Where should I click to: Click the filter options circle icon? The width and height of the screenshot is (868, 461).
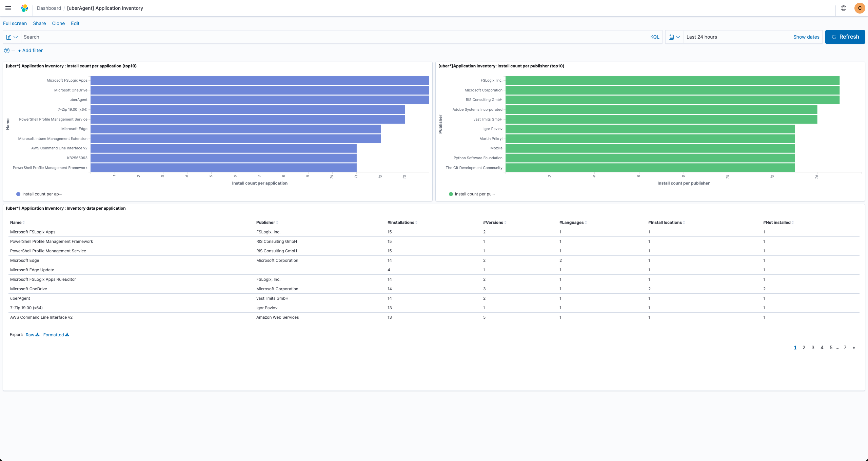point(6,50)
